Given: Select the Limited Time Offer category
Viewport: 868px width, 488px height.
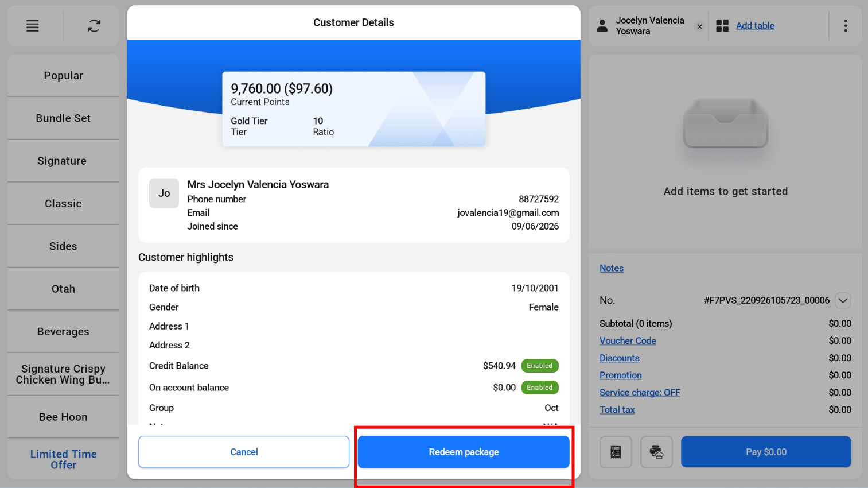Looking at the screenshot, I should 63,459.
